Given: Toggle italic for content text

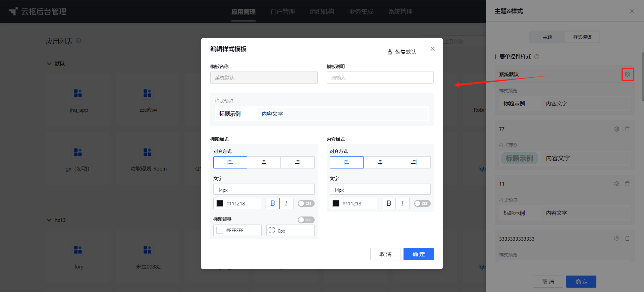Looking at the screenshot, I should pyautogui.click(x=402, y=203).
